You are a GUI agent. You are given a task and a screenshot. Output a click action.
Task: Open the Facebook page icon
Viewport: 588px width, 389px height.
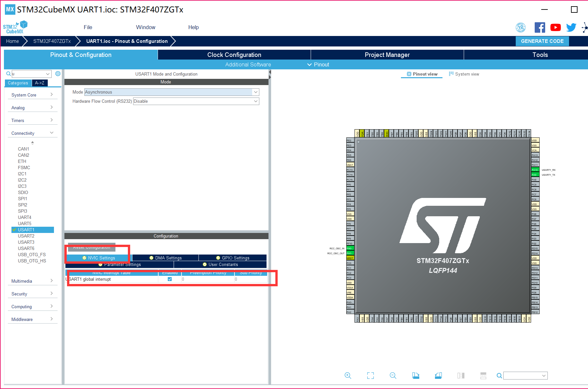tap(540, 27)
